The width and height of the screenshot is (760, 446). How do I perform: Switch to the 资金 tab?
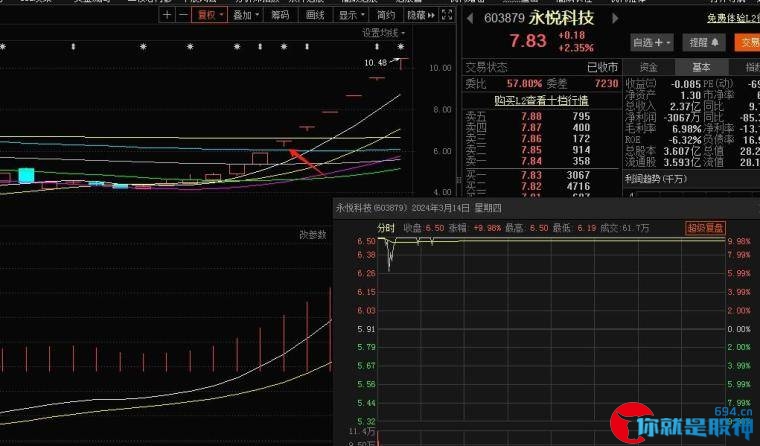click(x=648, y=67)
